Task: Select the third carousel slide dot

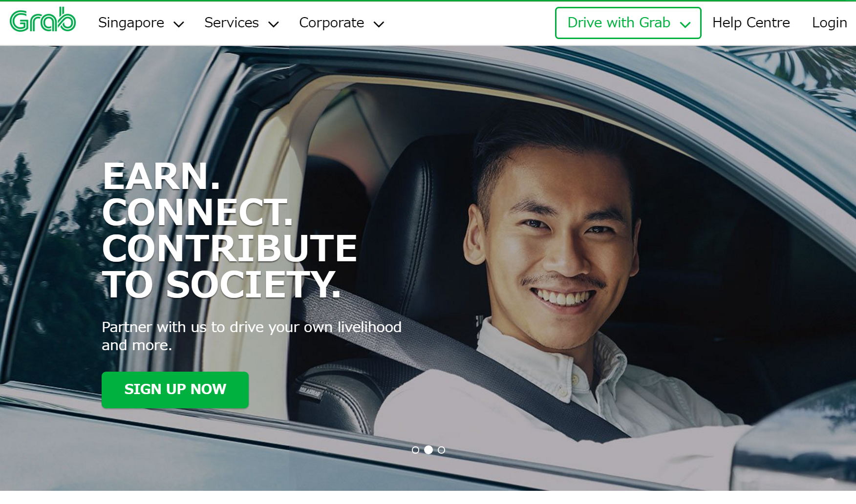Action: [x=441, y=450]
